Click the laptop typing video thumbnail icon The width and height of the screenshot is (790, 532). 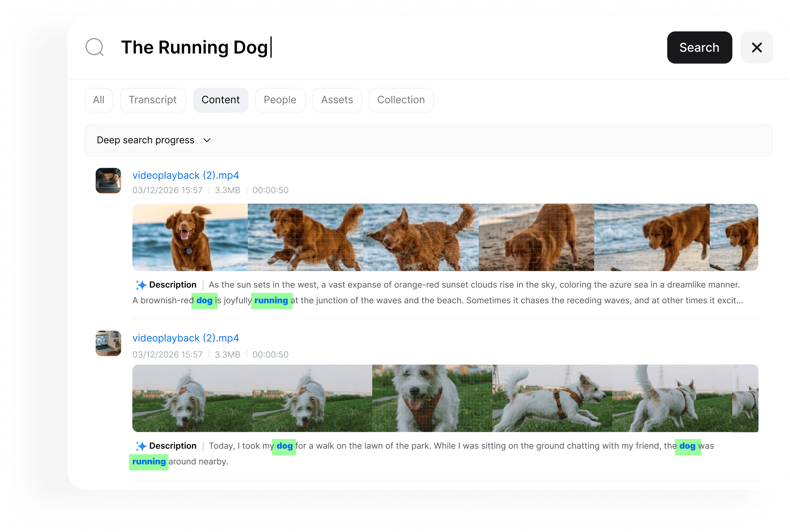pos(108,181)
